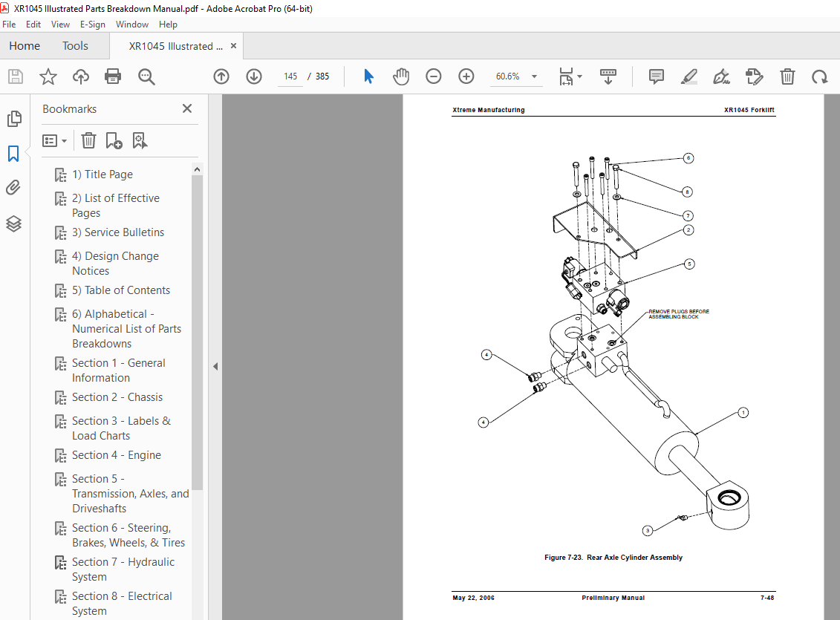The image size is (840, 620).
Task: Click the scrolling mode keyboard icon
Action: [608, 76]
